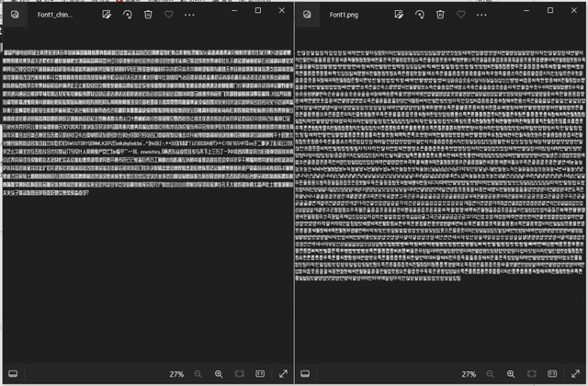Delete the image in Font1.png window
Image resolution: width=588 pixels, height=386 pixels.
click(440, 15)
